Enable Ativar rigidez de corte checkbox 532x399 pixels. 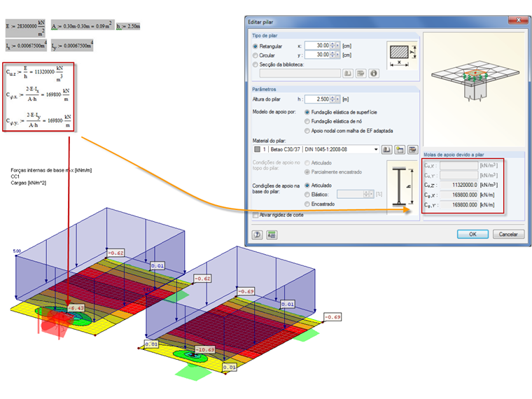pos(255,215)
